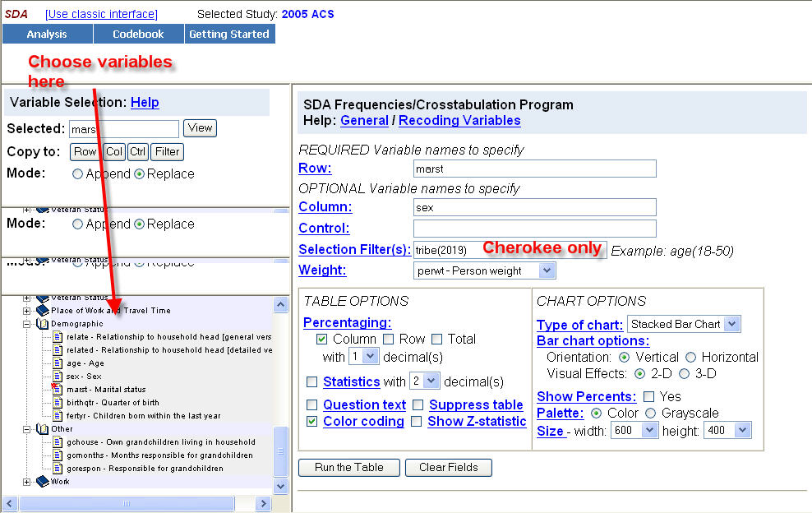Click the starred document icon for marst
The width and height of the screenshot is (812, 513).
pyautogui.click(x=57, y=389)
